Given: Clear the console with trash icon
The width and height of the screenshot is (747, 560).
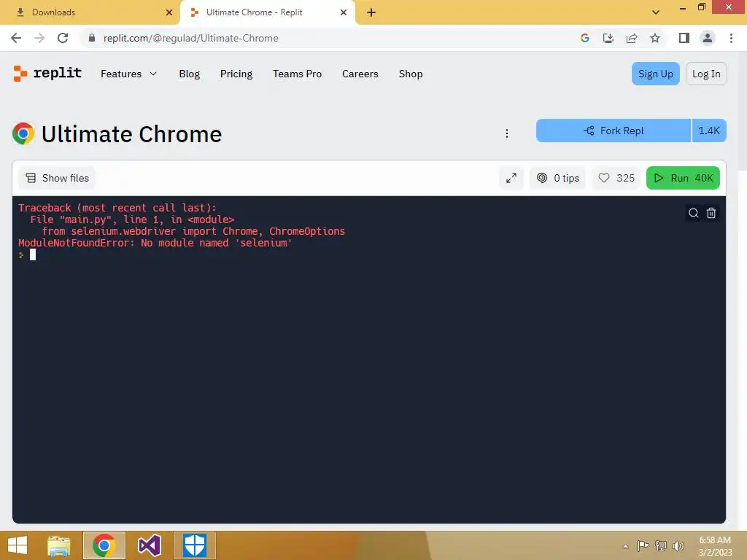Looking at the screenshot, I should (711, 213).
